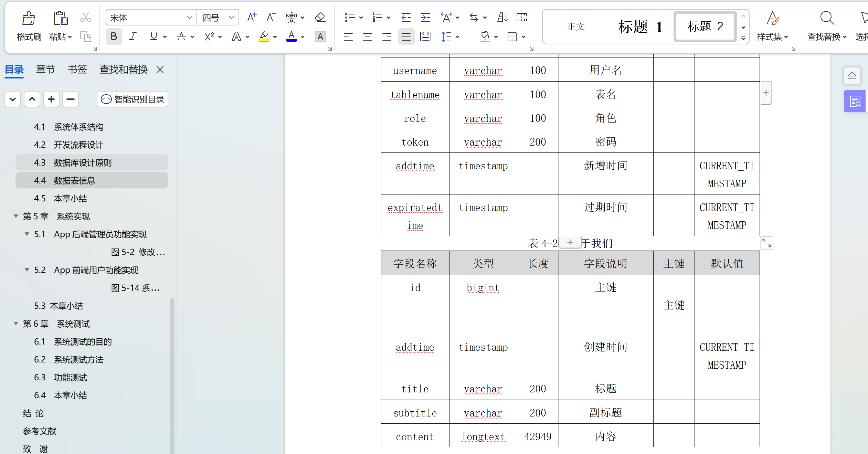
Task: Click the text effects A icon
Action: (236, 36)
